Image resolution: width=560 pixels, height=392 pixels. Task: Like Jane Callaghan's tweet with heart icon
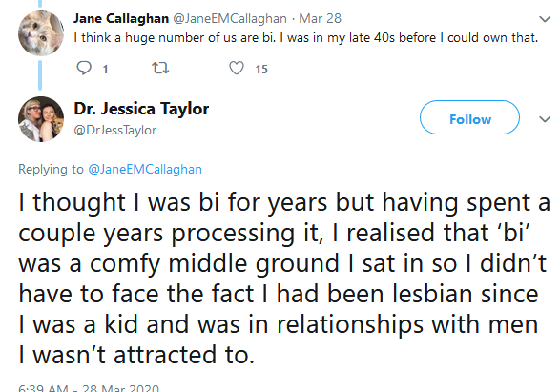click(x=237, y=68)
